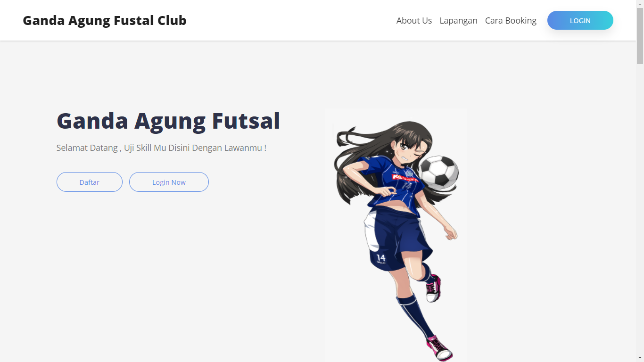Click the lower pink shoe at bottom
The width and height of the screenshot is (644, 362).
[439, 348]
